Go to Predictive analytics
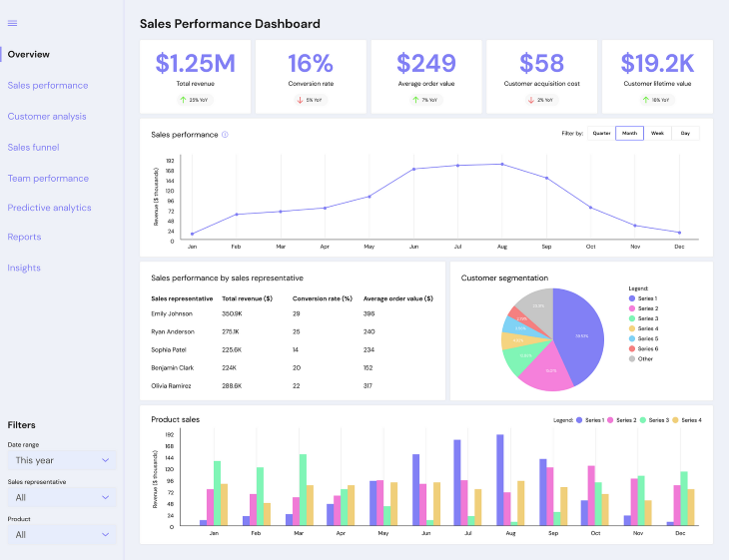This screenshot has height=560, width=729. click(x=49, y=208)
